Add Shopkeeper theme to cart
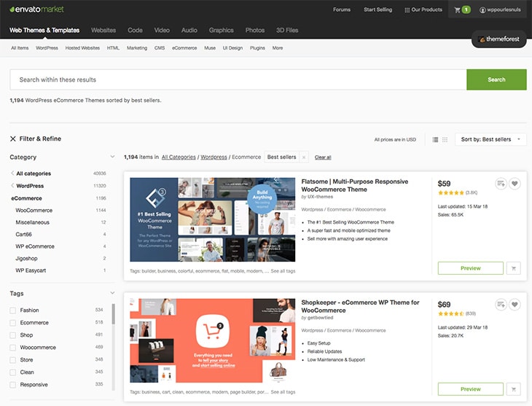The width and height of the screenshot is (532, 406). (514, 389)
